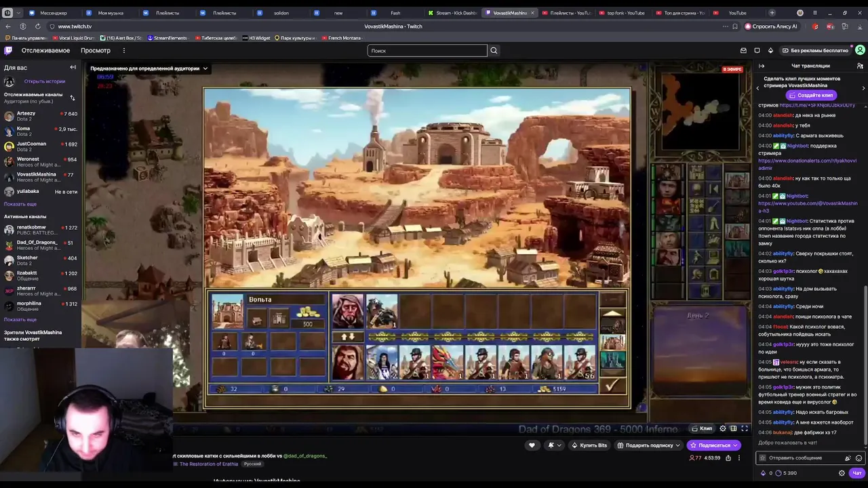Open the emote picker in chat
Image resolution: width=868 pixels, height=488 pixels.
coord(859,458)
